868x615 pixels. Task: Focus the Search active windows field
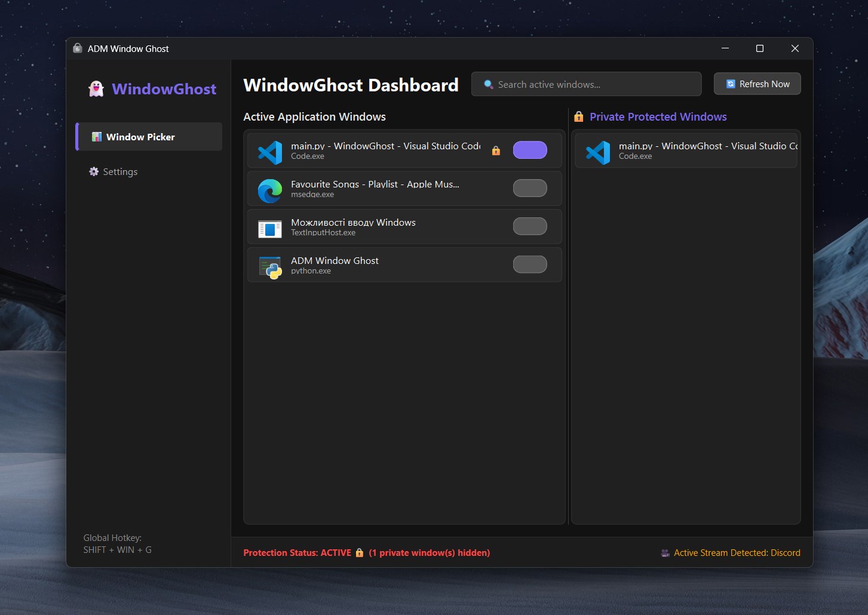click(x=586, y=84)
